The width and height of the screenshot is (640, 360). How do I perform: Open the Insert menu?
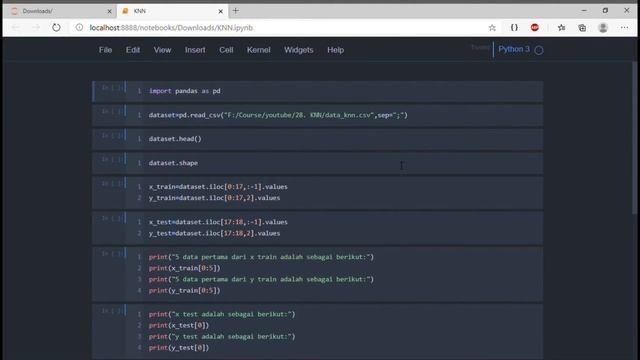[195, 50]
